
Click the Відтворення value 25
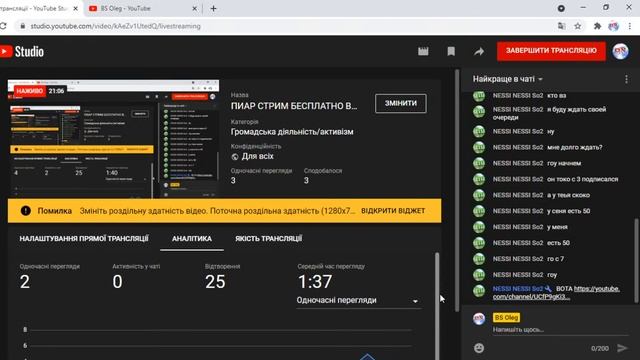click(x=215, y=282)
